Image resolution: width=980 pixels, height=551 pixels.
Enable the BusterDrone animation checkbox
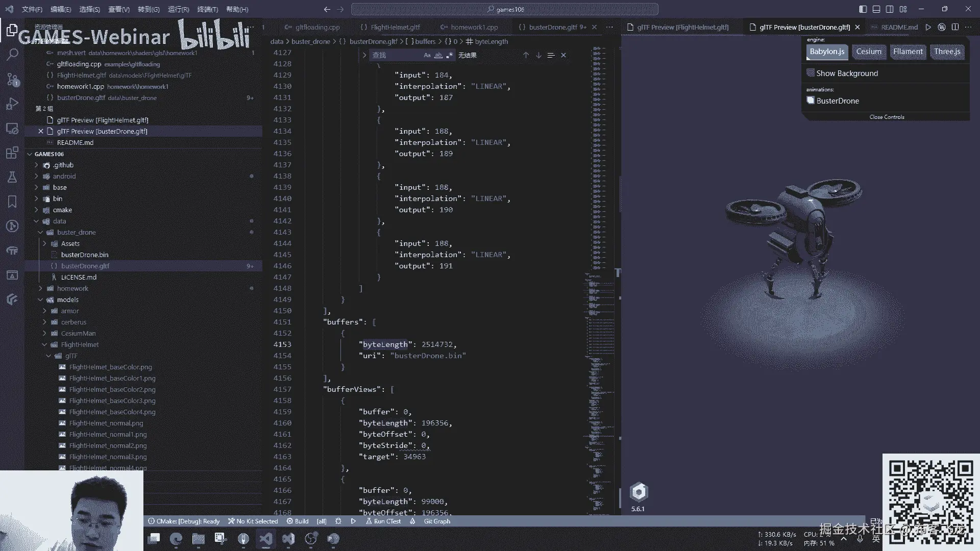pyautogui.click(x=810, y=101)
